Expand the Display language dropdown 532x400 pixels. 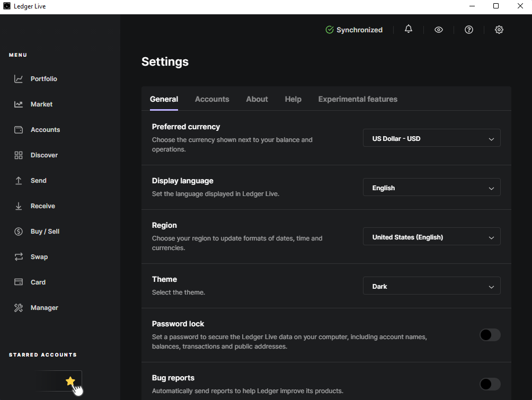tap(431, 188)
